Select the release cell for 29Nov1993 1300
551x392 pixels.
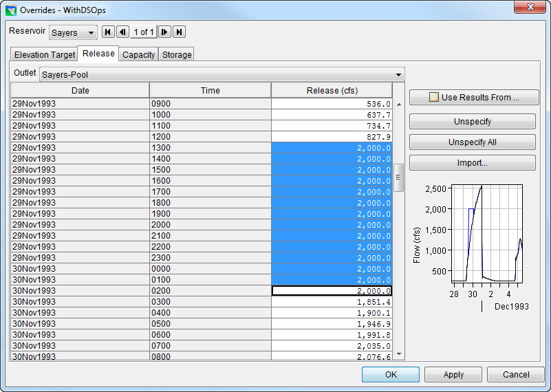[332, 148]
